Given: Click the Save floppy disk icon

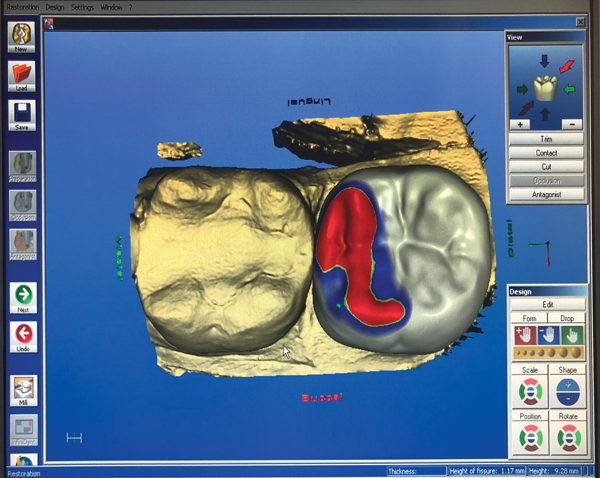Looking at the screenshot, I should (22, 117).
